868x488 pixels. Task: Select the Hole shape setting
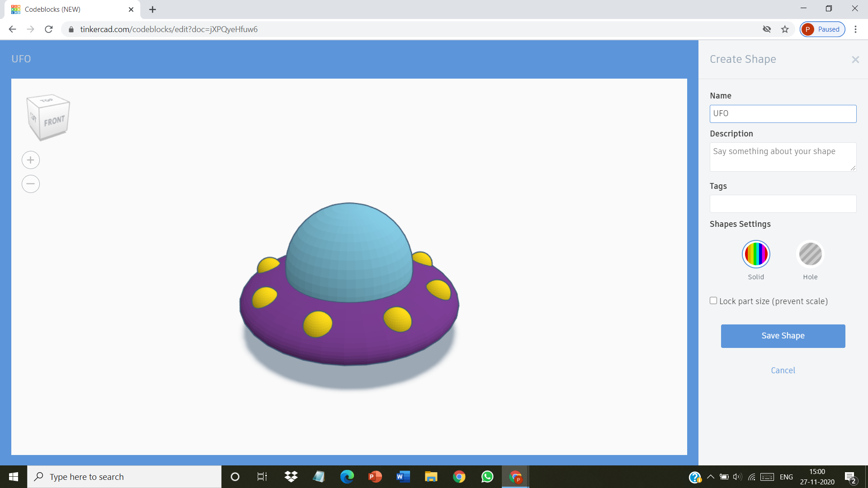coord(810,254)
